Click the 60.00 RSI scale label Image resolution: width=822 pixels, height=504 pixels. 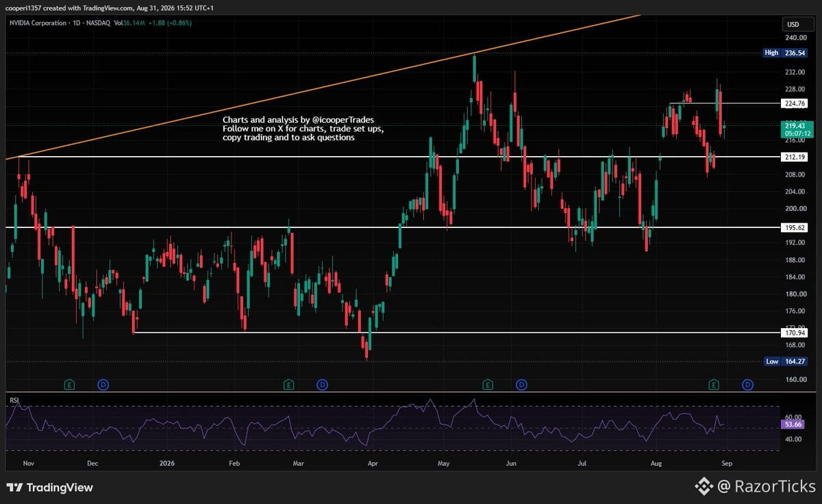tap(794, 416)
